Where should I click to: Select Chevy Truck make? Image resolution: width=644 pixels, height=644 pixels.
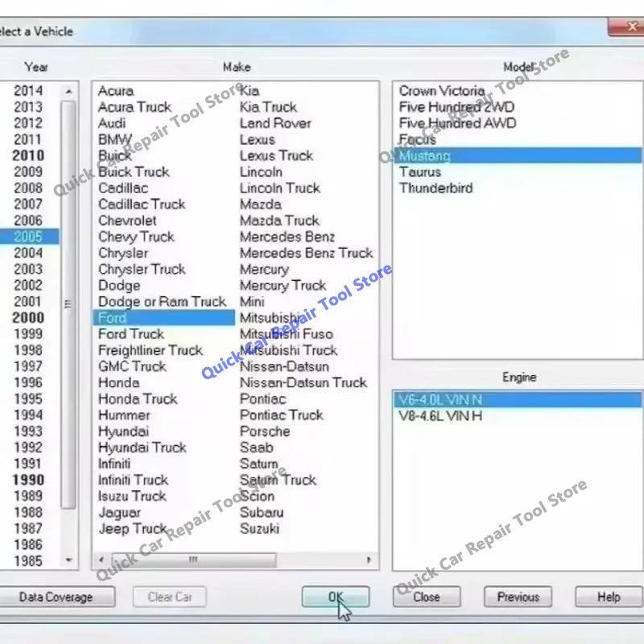[136, 237]
